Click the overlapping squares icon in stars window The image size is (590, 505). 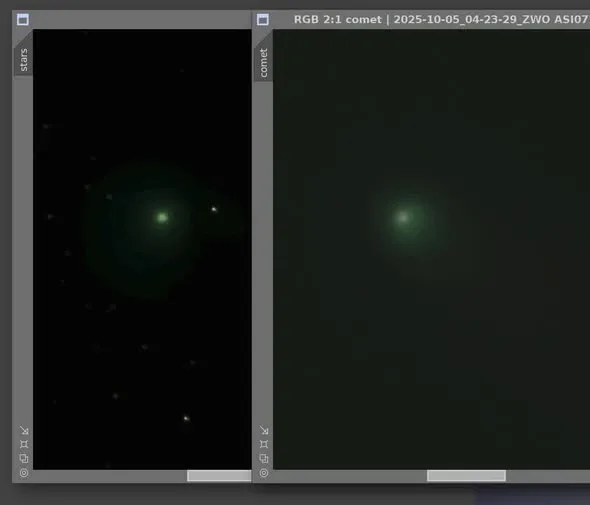pos(24,458)
